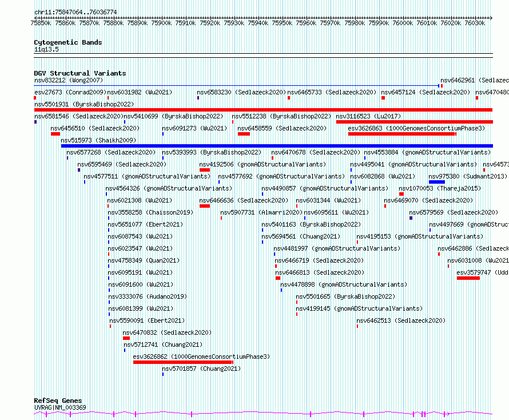Click the nsv4495041 (gnomADStructuralVariants) label
This screenshot has width=509, height=420.
coord(413,164)
